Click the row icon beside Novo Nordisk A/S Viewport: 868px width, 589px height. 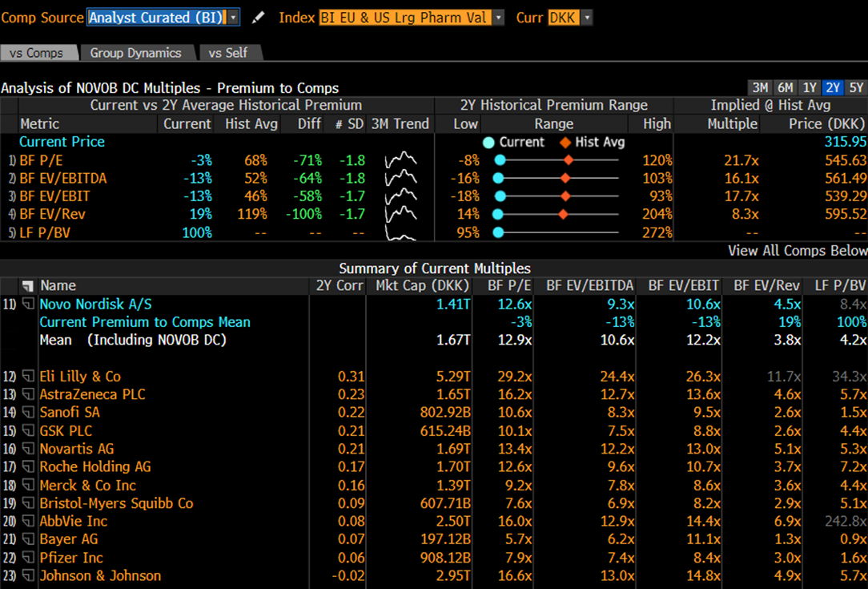tap(28, 304)
